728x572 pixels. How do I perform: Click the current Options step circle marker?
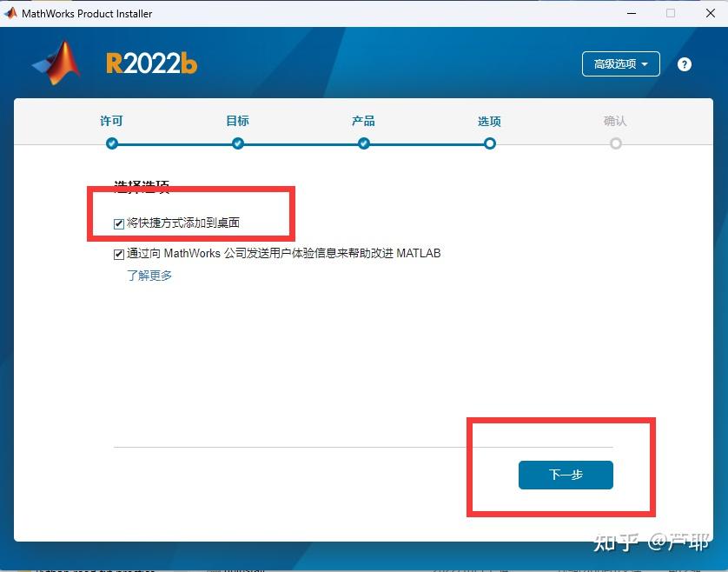pyautogui.click(x=489, y=143)
